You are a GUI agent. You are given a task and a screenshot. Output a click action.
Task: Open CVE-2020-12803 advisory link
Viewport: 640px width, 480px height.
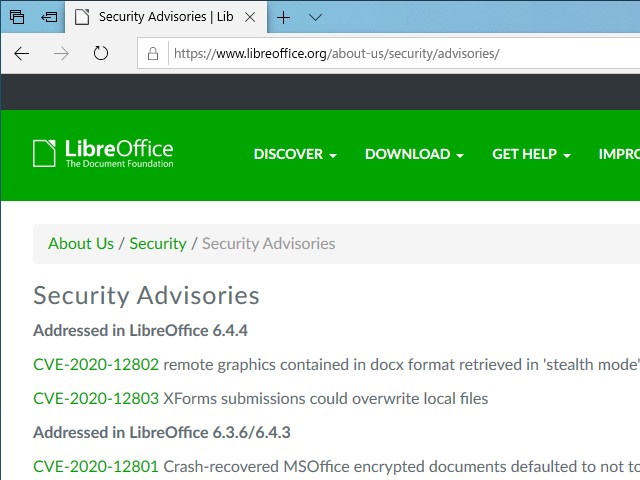pos(96,398)
